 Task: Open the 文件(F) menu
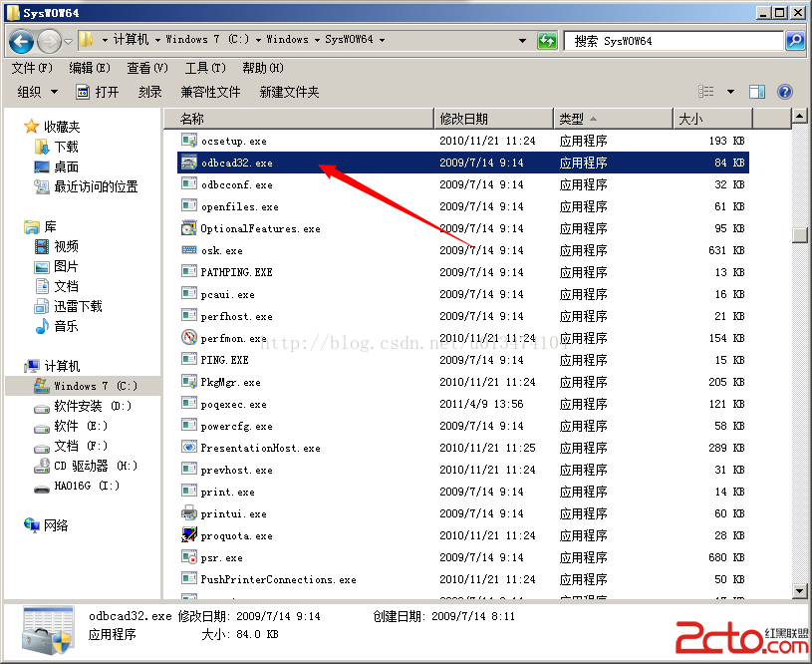point(32,68)
